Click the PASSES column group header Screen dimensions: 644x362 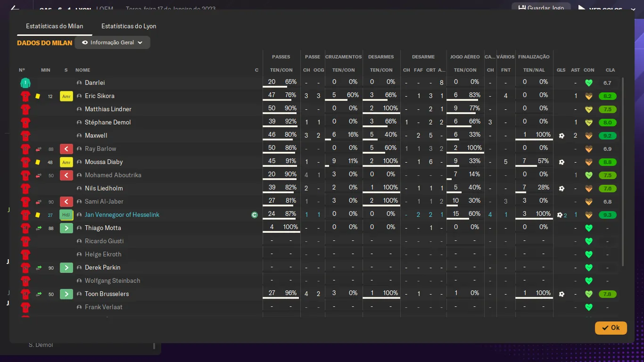click(x=281, y=57)
